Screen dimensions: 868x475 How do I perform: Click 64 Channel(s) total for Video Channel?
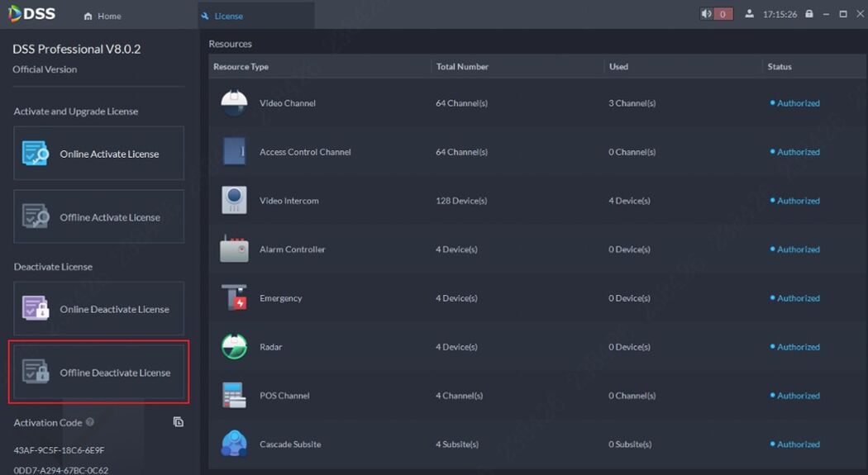point(461,103)
